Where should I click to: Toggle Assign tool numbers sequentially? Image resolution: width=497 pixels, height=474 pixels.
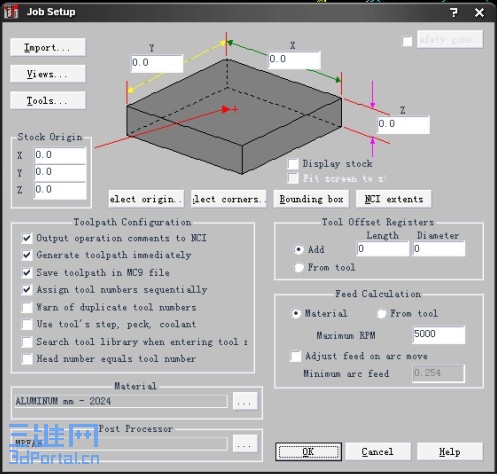[27, 290]
